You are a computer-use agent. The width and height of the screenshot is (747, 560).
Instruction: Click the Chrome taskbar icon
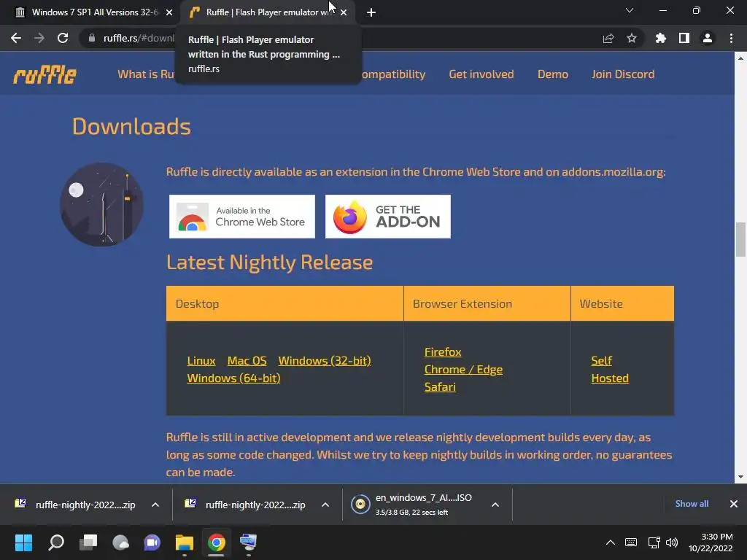pyautogui.click(x=216, y=542)
